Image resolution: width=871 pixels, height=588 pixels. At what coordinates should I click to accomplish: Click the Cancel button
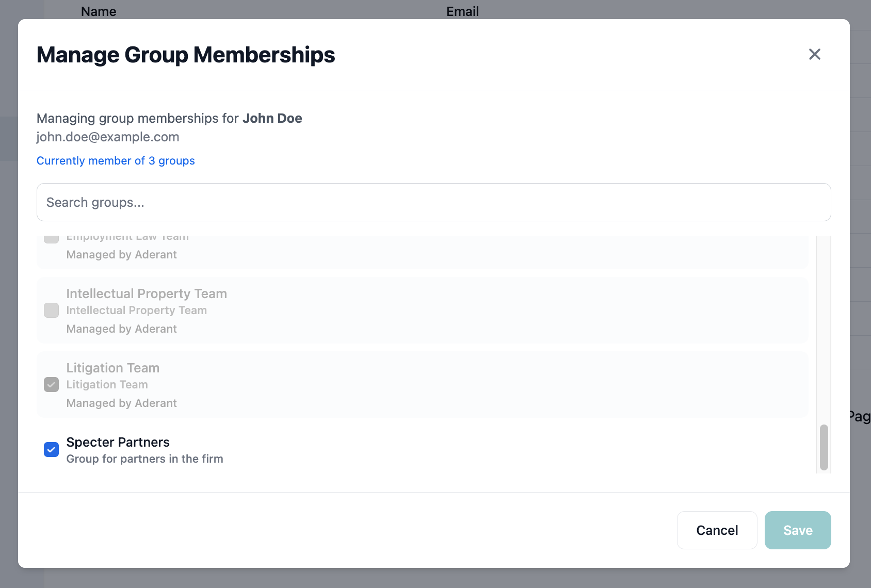click(x=717, y=530)
